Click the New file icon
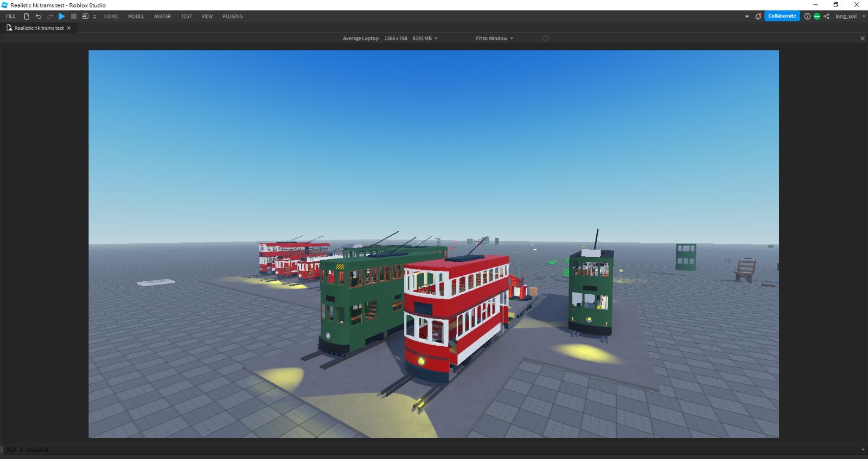Viewport: 868px width, 459px height. [x=27, y=16]
